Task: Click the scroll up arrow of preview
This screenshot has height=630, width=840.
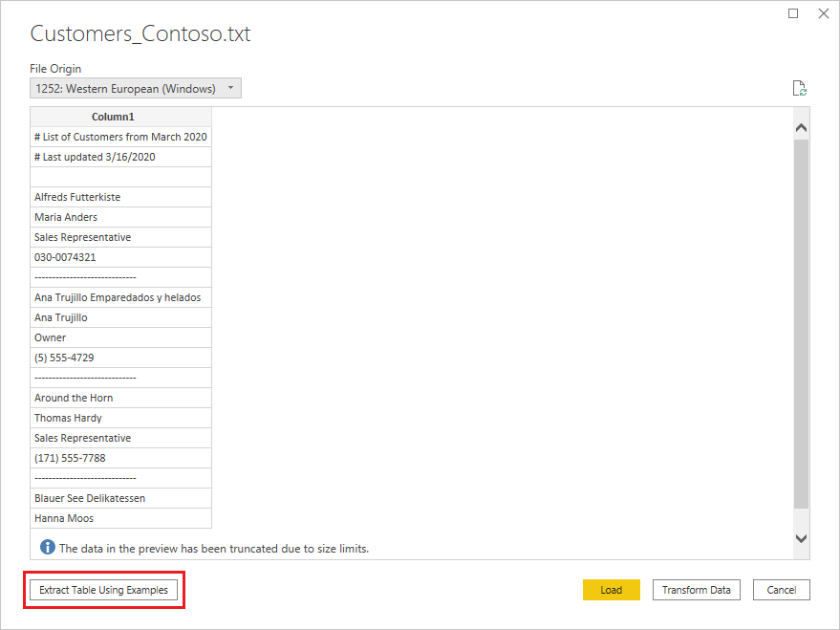Action: click(x=802, y=127)
